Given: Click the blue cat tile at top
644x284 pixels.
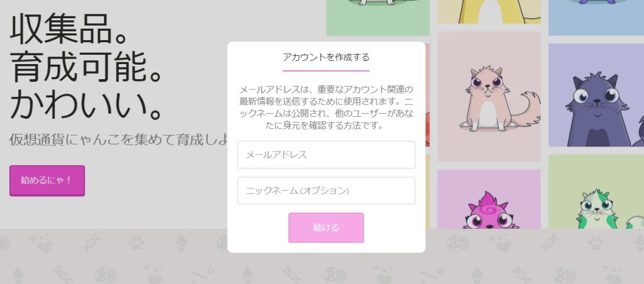Looking at the screenshot, I should point(596,18).
